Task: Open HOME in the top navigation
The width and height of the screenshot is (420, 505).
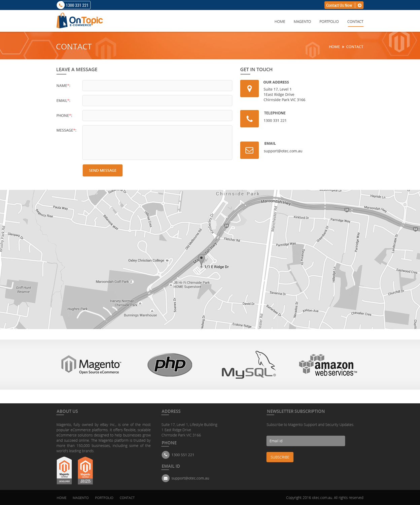Action: (280, 22)
